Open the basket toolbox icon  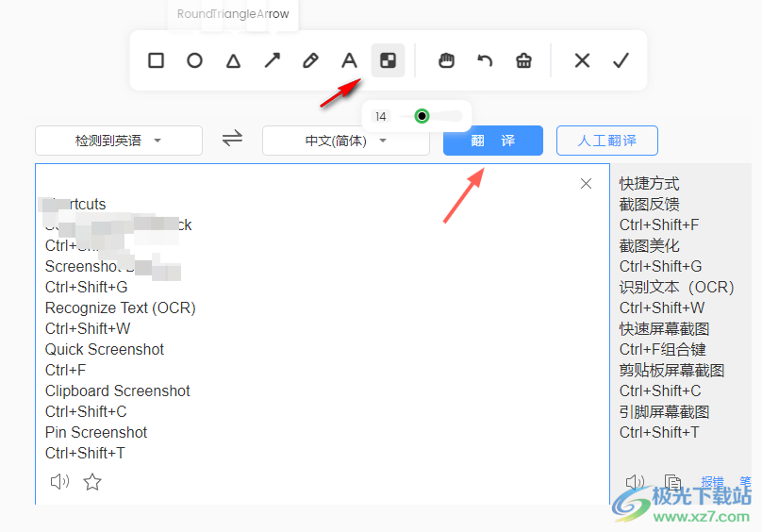523,60
